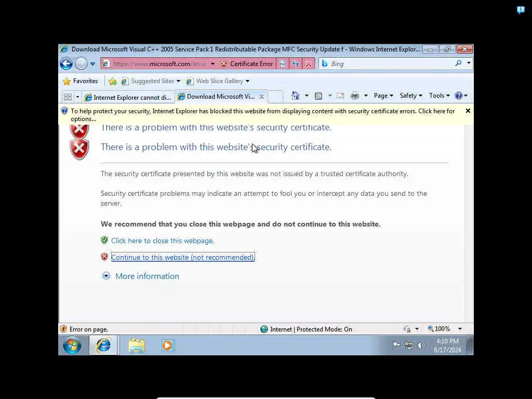532x399 pixels.
Task: Open the Home button dropdown arrow
Action: point(307,96)
